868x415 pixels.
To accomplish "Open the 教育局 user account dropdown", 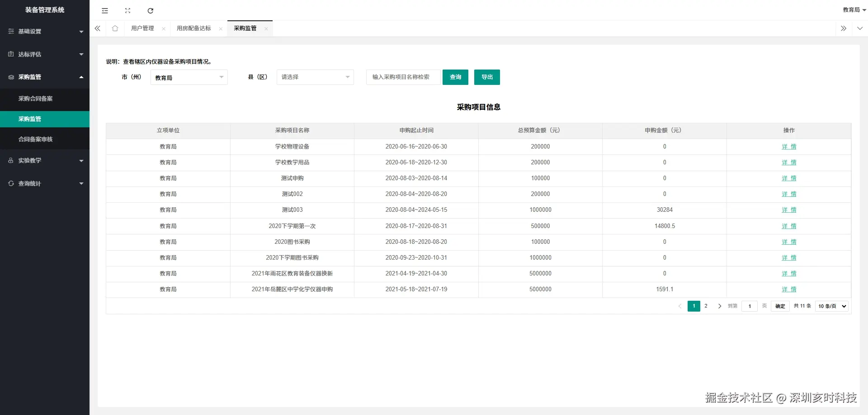I will coord(854,10).
